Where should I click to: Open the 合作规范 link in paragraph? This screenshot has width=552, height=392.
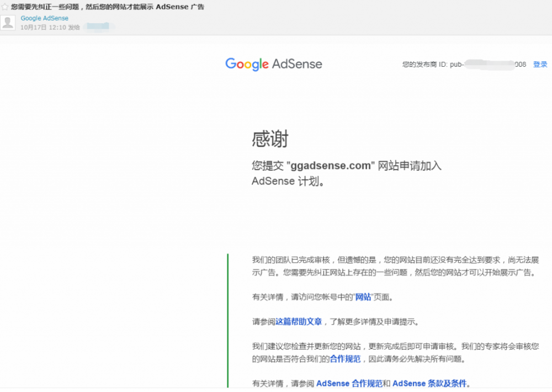coord(345,359)
